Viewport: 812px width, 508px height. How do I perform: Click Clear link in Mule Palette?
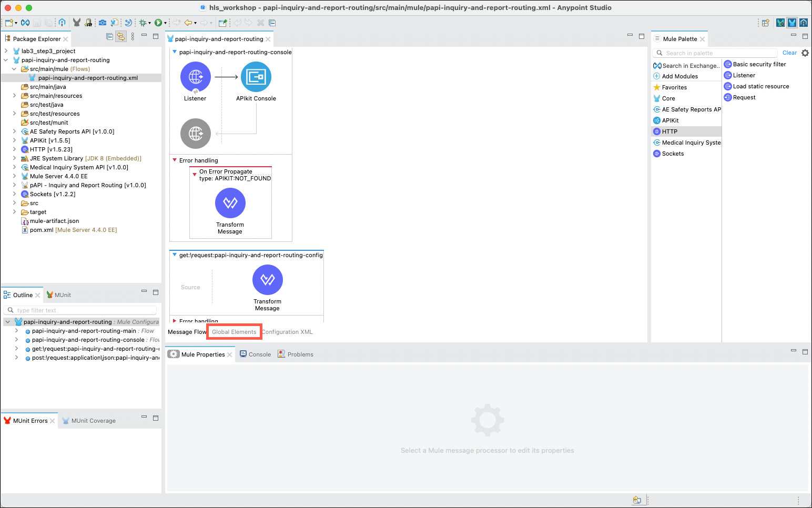pos(789,53)
